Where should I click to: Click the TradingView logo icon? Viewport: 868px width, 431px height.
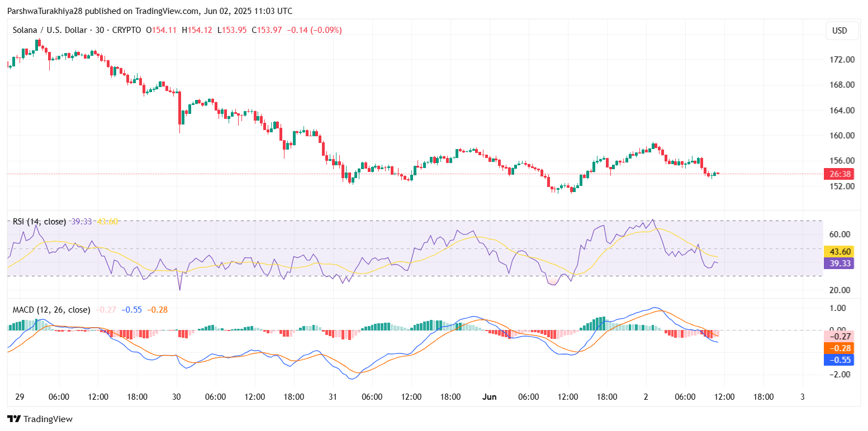coord(14,419)
